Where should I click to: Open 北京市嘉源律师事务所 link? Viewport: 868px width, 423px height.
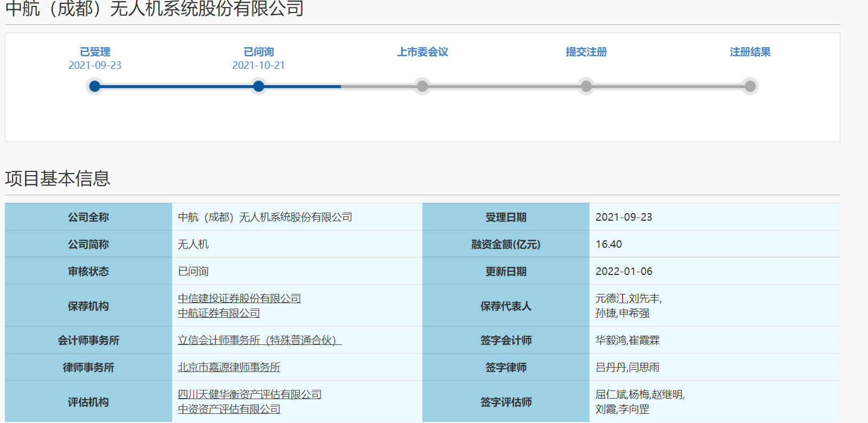pos(229,368)
